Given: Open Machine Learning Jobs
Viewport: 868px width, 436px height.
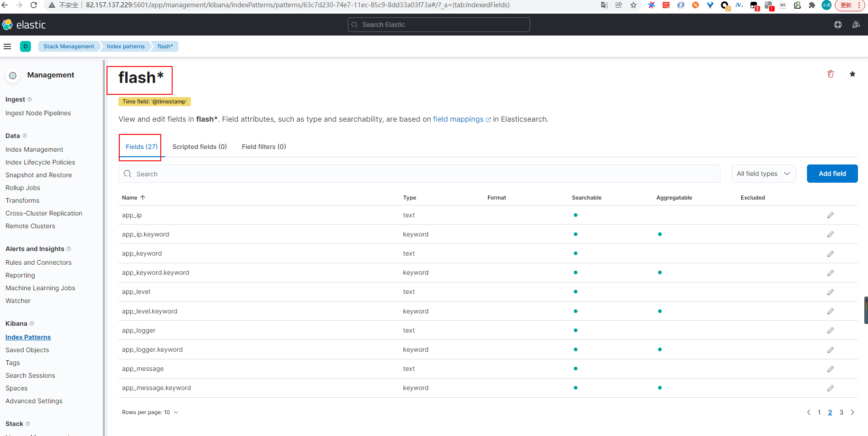Looking at the screenshot, I should tap(40, 288).
